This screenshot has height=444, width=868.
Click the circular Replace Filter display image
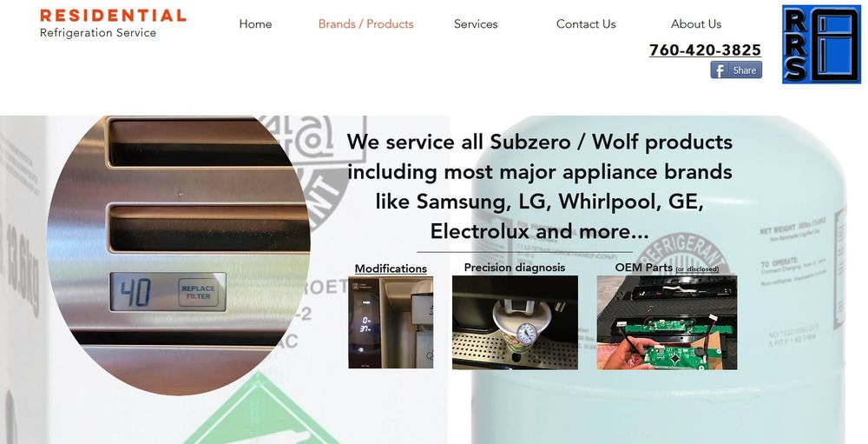[178, 255]
